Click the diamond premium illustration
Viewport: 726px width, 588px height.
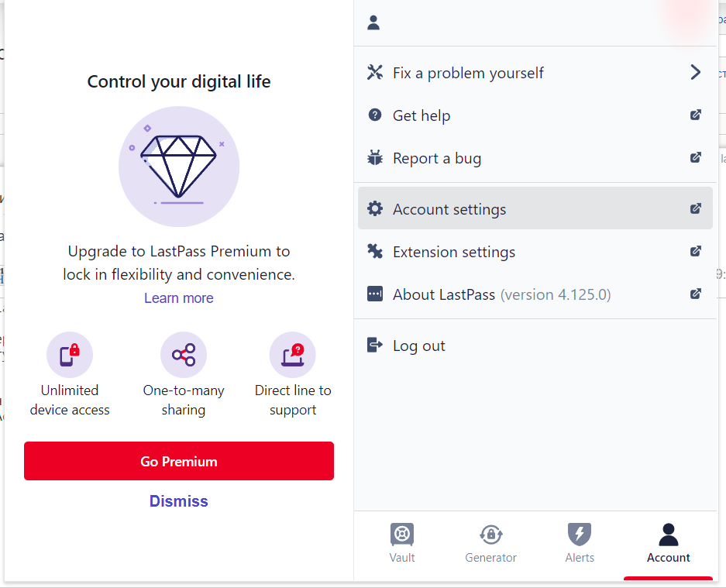coord(178,166)
